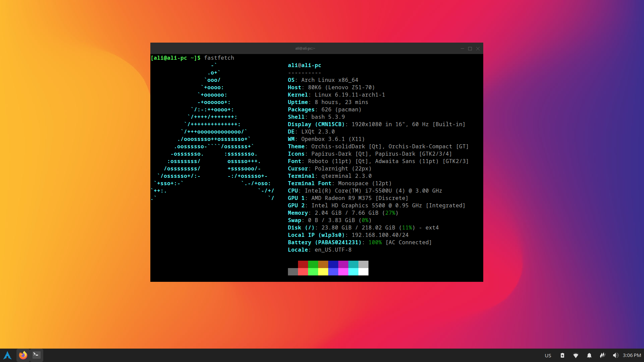
Task: Minimize the qterminal window
Action: (x=462, y=49)
